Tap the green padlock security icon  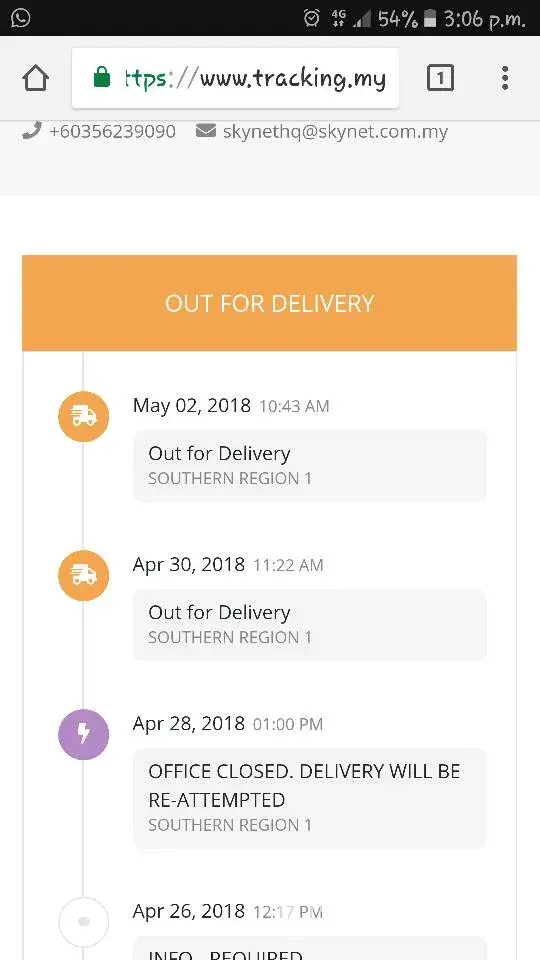102,78
